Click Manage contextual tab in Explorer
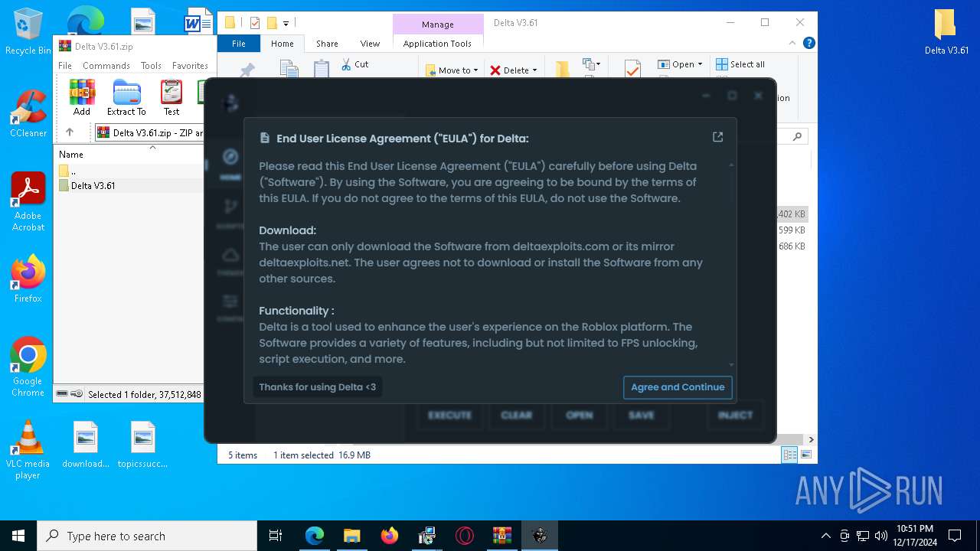Image resolution: width=980 pixels, height=551 pixels. coord(438,24)
